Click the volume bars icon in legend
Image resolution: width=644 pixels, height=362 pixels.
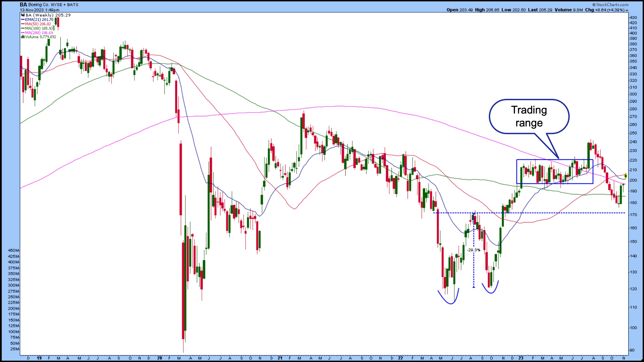point(23,37)
